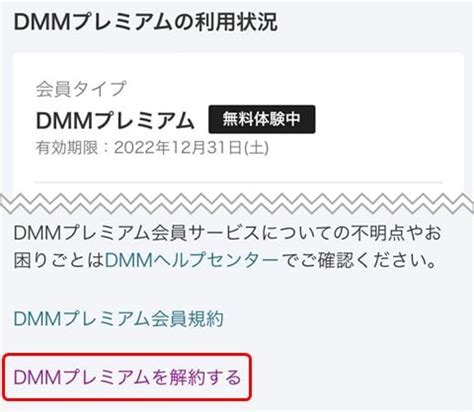The width and height of the screenshot is (474, 412).
Task: Click the red outline around cancel link
Action: 127,377
